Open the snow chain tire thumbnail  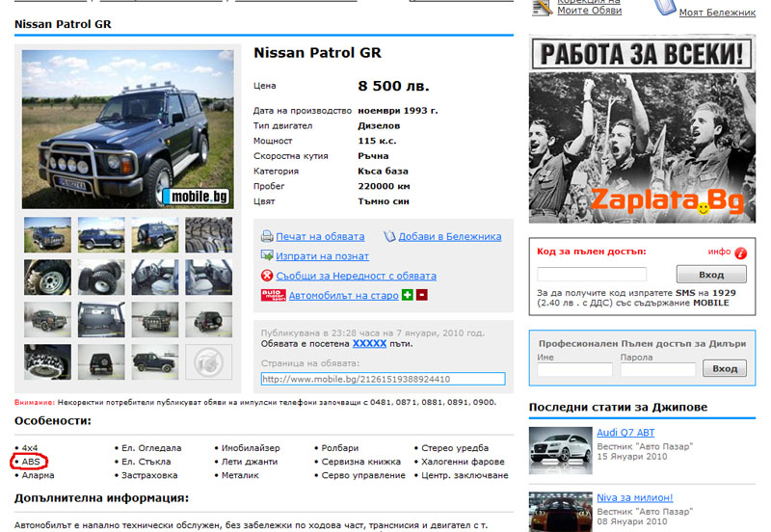(x=47, y=361)
